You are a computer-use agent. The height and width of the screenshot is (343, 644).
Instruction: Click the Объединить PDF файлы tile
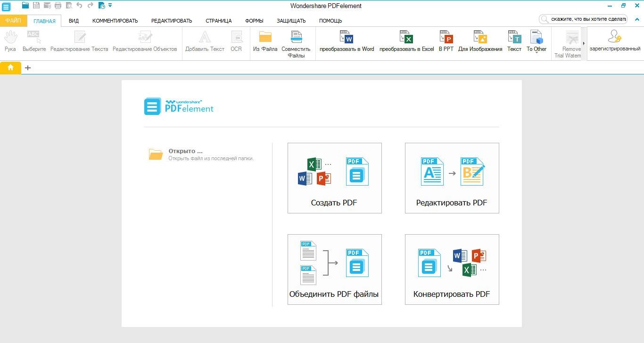coord(335,269)
